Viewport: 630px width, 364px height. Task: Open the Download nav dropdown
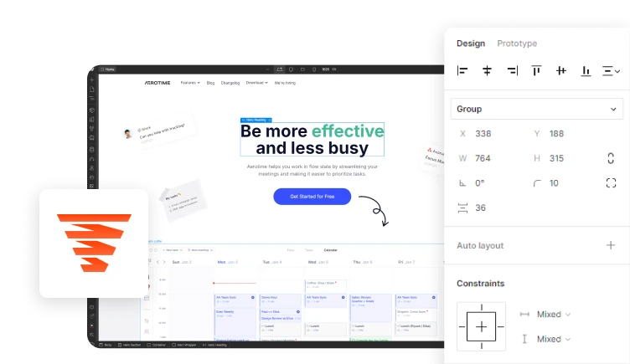(256, 83)
